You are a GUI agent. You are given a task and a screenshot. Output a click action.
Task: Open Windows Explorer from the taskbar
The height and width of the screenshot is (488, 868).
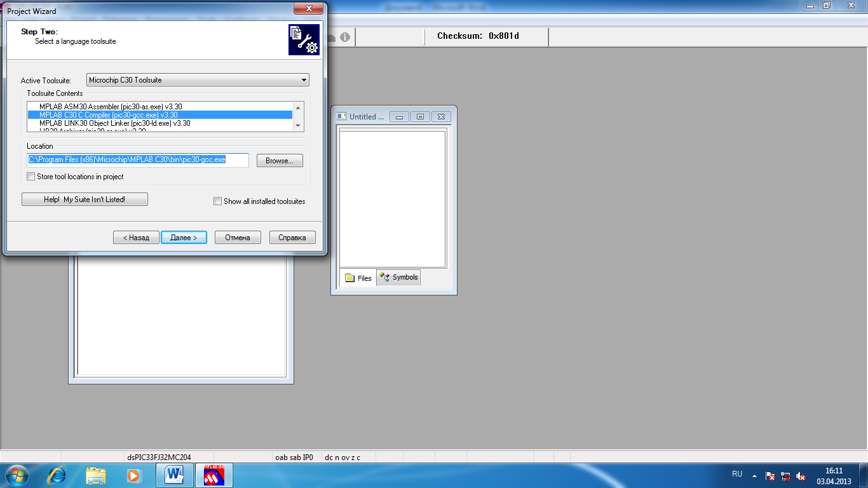tap(96, 475)
